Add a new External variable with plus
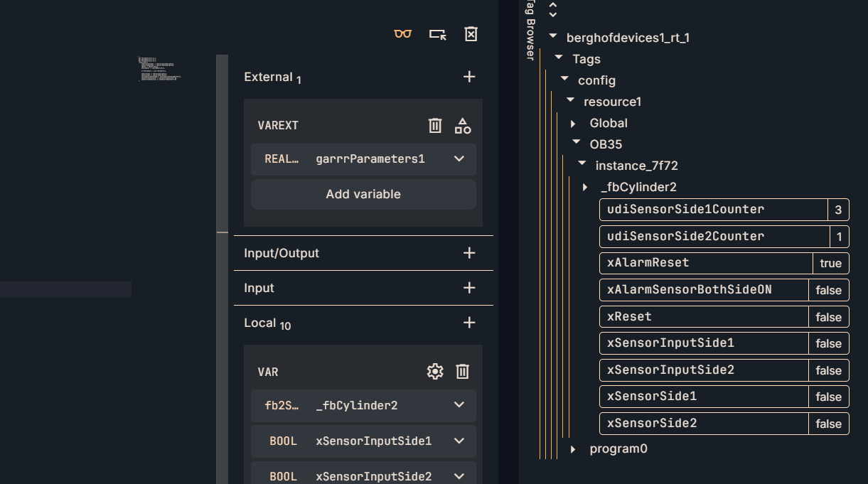The width and height of the screenshot is (868, 484). click(x=469, y=77)
